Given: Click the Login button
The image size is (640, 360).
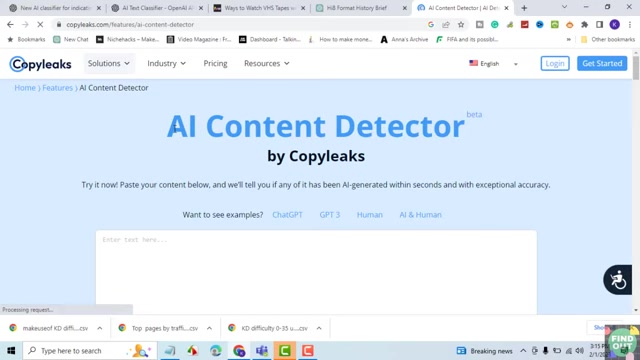Looking at the screenshot, I should (x=555, y=63).
